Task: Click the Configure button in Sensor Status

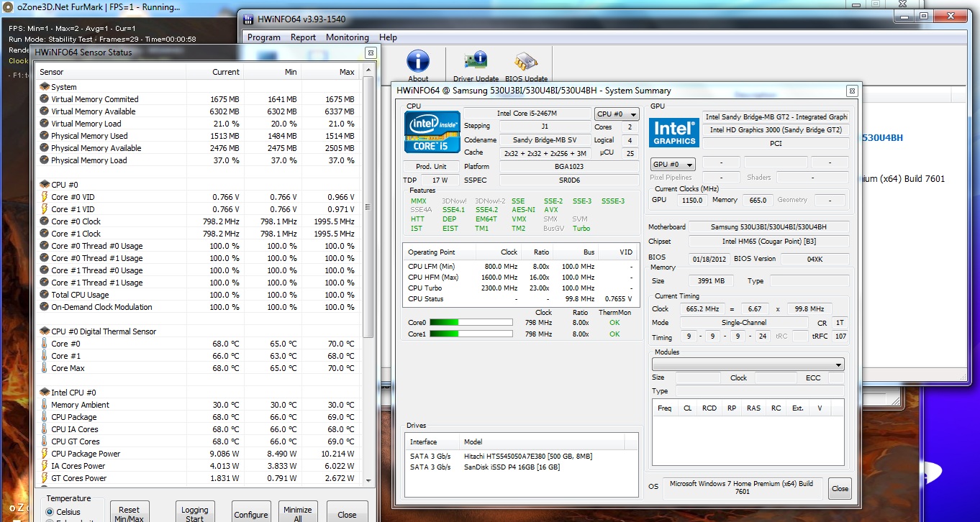Action: tap(251, 514)
